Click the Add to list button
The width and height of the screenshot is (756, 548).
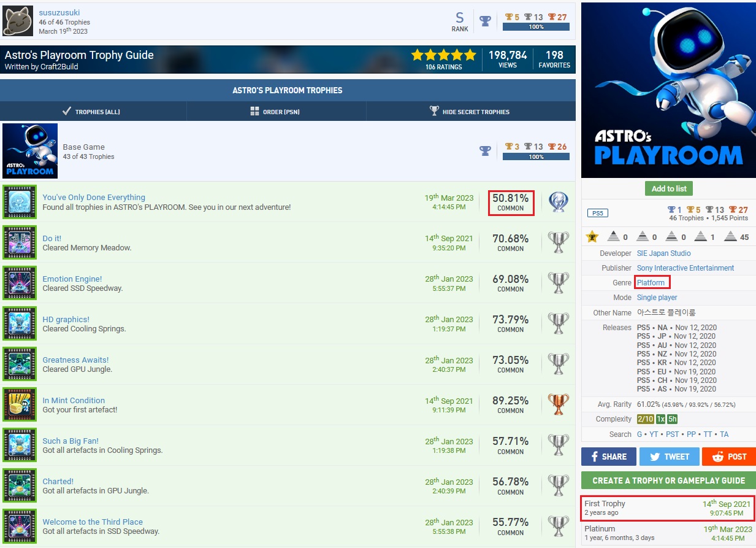[668, 188]
